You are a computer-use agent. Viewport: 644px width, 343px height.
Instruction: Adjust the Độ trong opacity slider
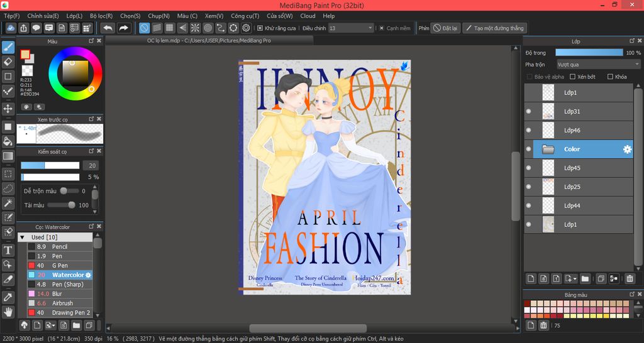click(589, 53)
